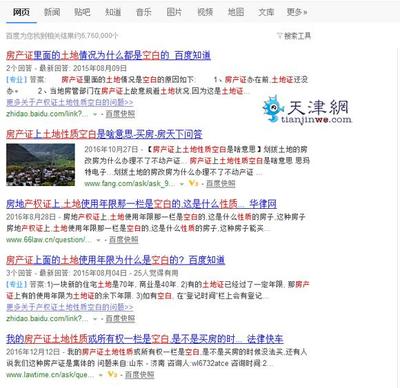Expand arrow next to second zhidao.baidu.com URL

(x=95, y=319)
